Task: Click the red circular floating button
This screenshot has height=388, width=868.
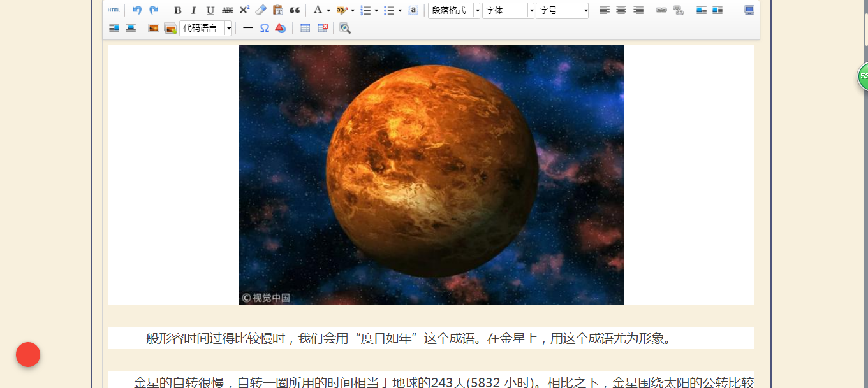Action: (28, 354)
